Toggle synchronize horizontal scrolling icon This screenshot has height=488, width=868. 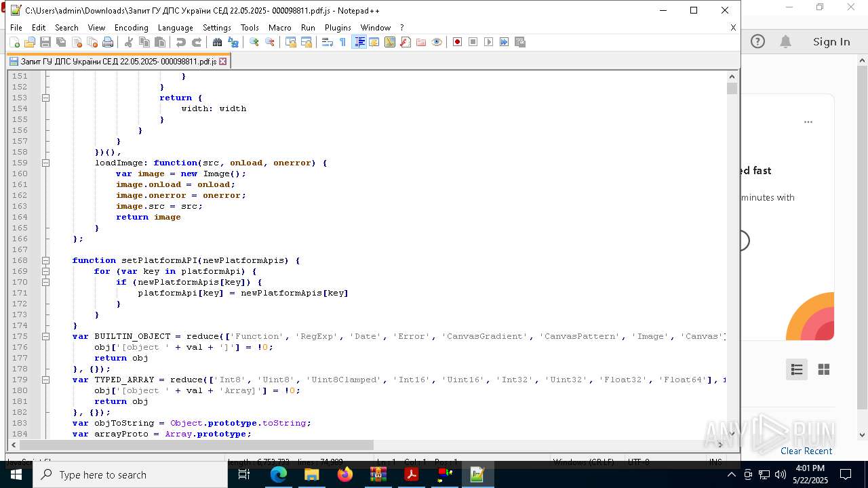(306, 42)
